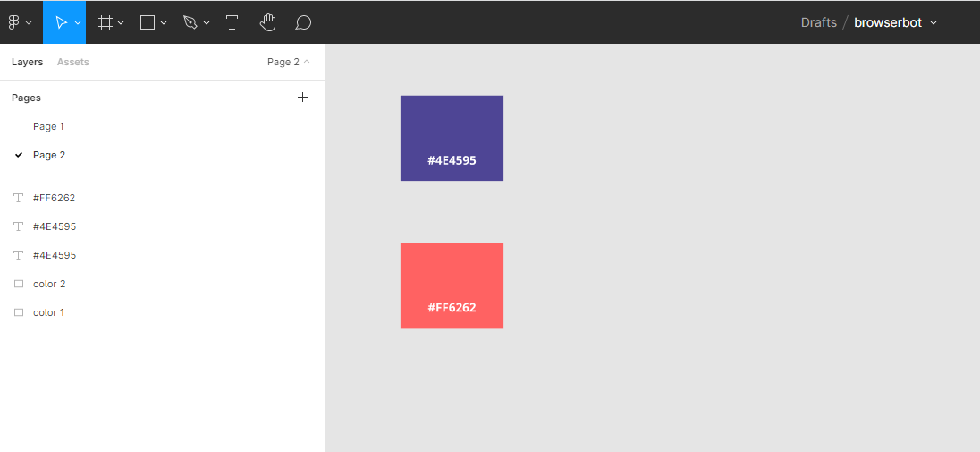
Task: Open the Drafts link in title
Action: coord(818,22)
